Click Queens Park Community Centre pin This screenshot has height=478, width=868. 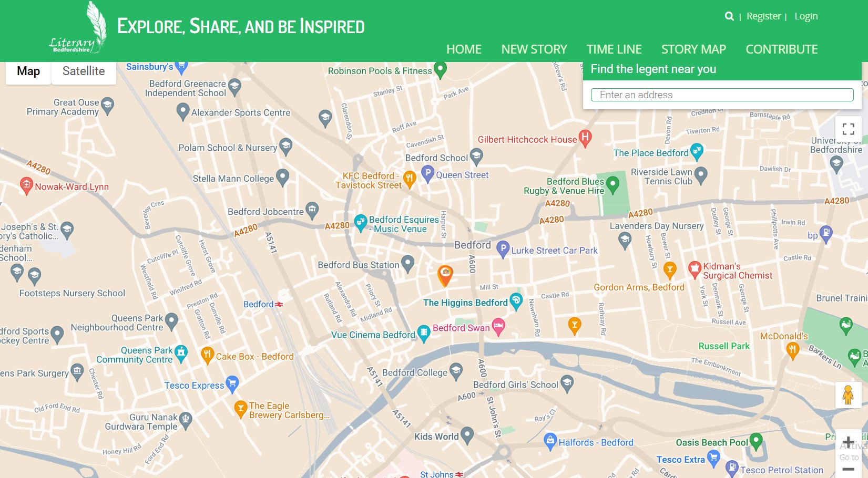click(181, 354)
